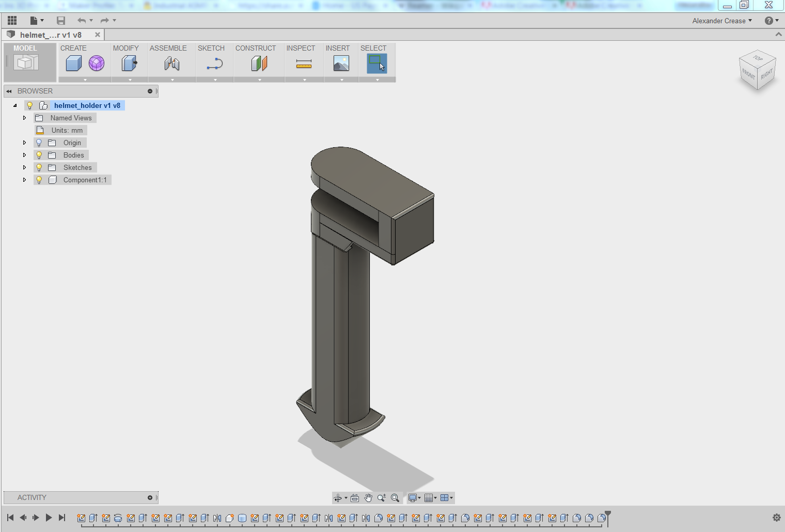This screenshot has height=532, width=785.
Task: Undo the last action
Action: (82, 20)
